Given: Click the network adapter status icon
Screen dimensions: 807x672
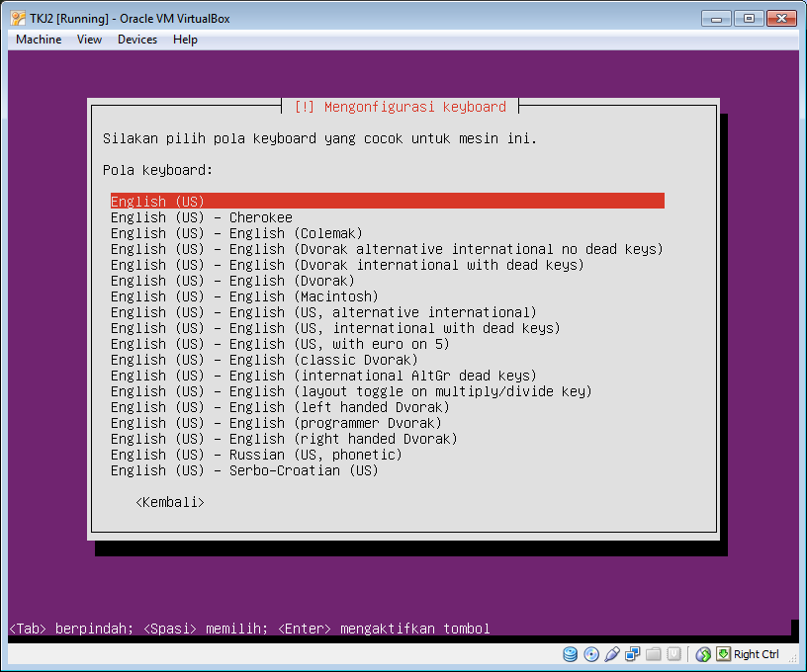Looking at the screenshot, I should pyautogui.click(x=634, y=654).
